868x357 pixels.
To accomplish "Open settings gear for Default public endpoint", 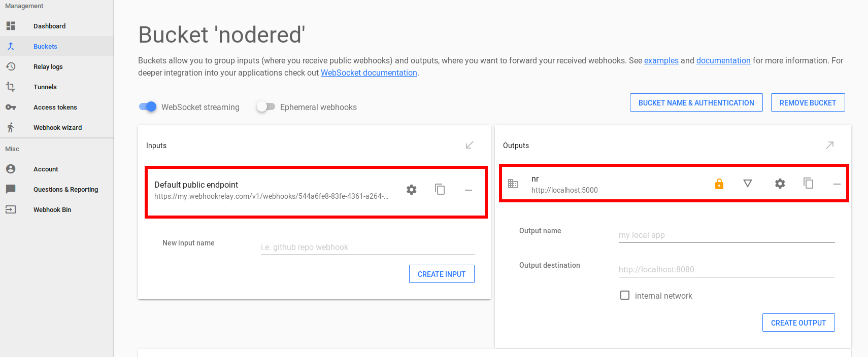I will pos(412,190).
